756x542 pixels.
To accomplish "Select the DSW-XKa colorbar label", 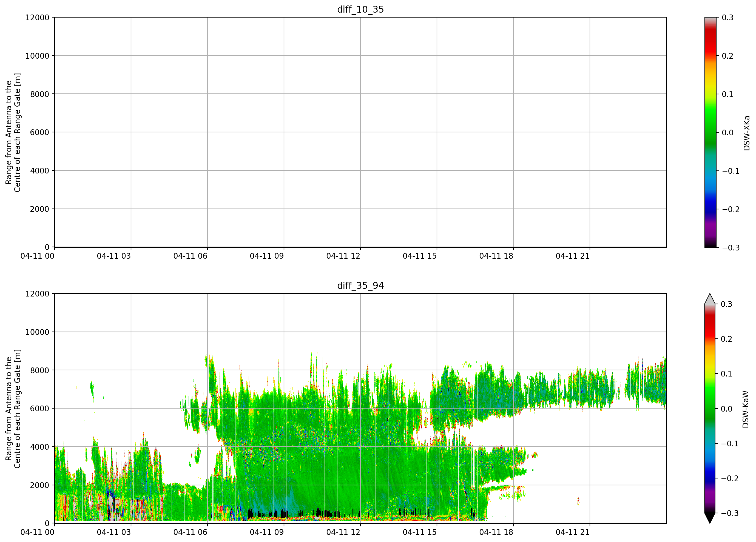I will (x=746, y=133).
